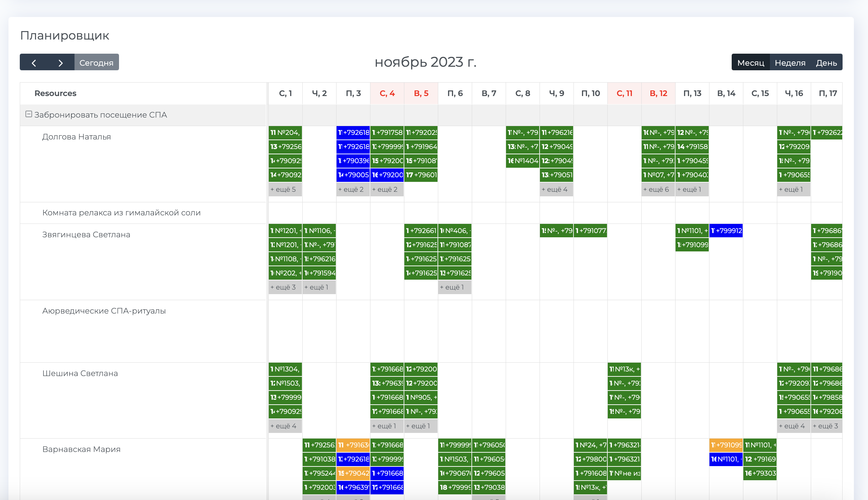Collapse the Забронировать посещение СПА group
This screenshot has height=500, width=868.
[x=29, y=114]
